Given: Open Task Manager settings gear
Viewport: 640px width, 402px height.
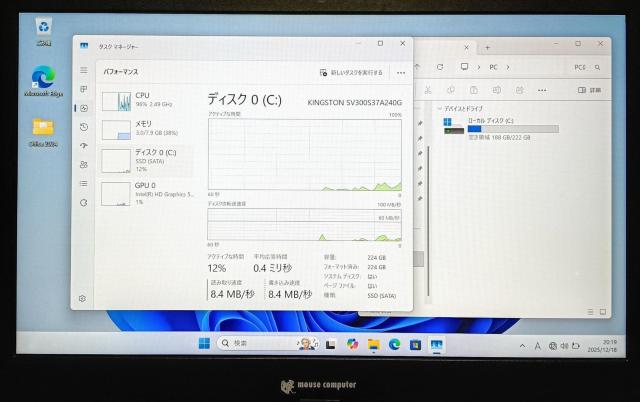Looking at the screenshot, I should 82,298.
